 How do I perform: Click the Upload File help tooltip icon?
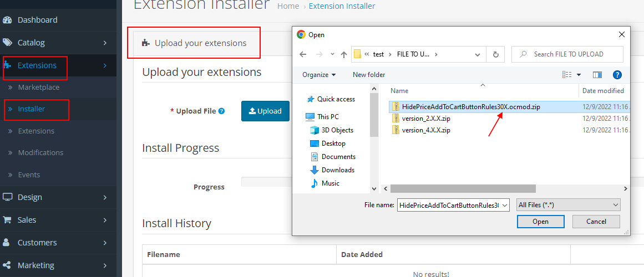(x=222, y=111)
